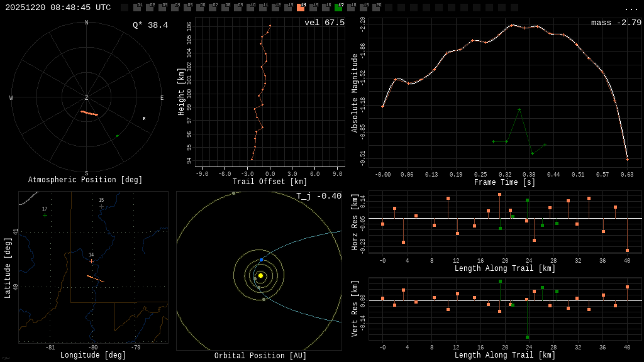
Task: Enable the station 20 box
Action: tap(376, 8)
